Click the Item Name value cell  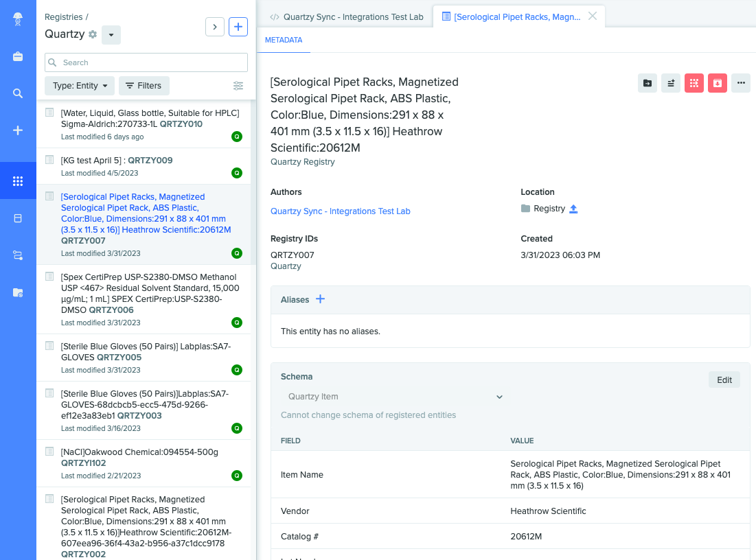tap(621, 475)
